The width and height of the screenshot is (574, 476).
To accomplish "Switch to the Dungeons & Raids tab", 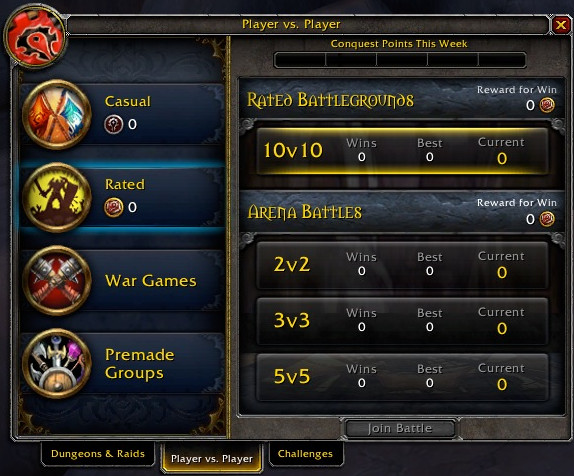I will point(98,454).
